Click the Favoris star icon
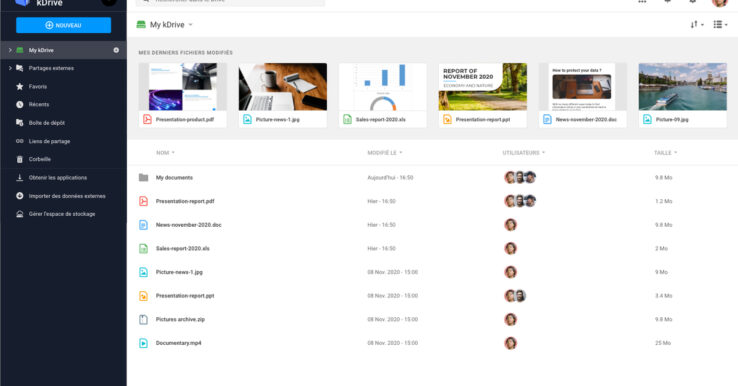Screen dimensions: 738x386 click(19, 87)
